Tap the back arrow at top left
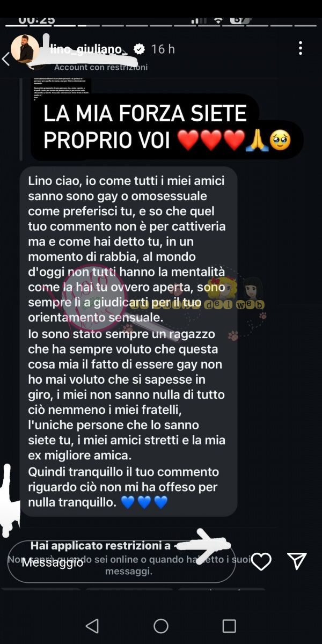The height and width of the screenshot is (644, 322). coord(6,58)
